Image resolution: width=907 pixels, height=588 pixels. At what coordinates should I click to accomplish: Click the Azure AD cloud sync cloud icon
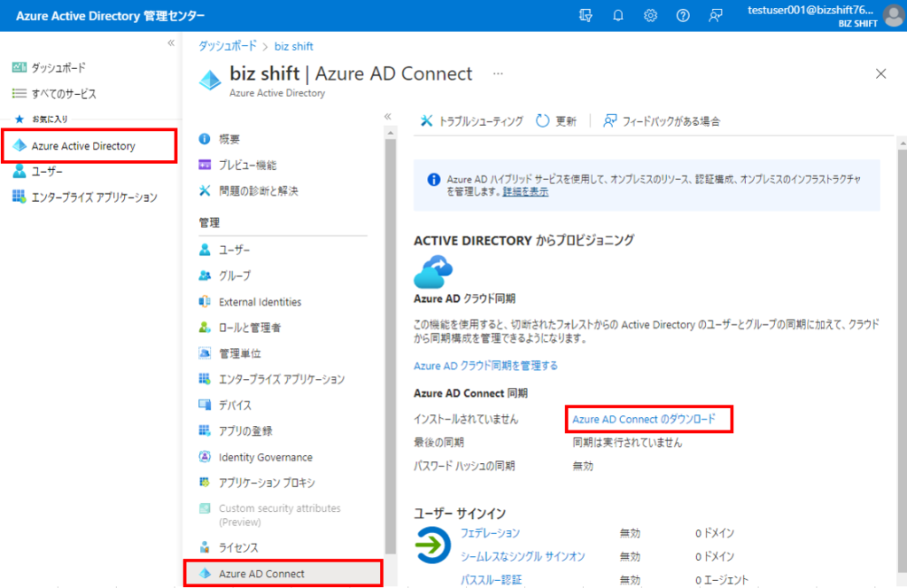coord(433,272)
